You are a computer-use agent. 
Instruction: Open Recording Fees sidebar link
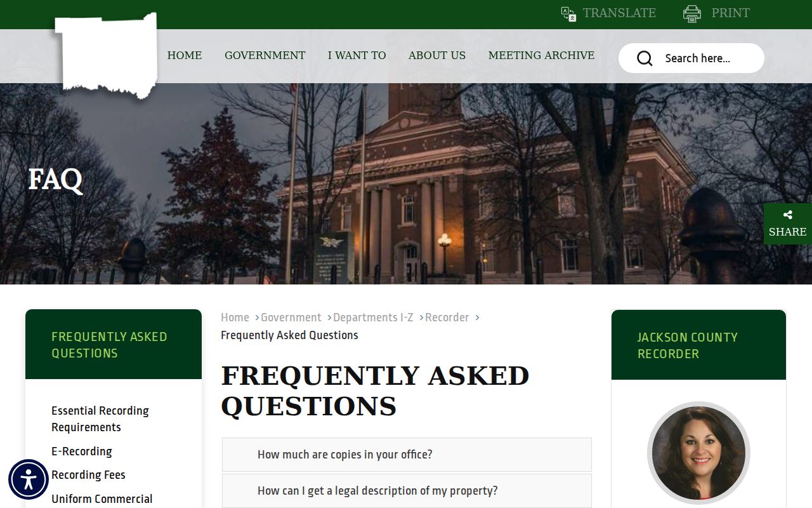click(x=88, y=475)
